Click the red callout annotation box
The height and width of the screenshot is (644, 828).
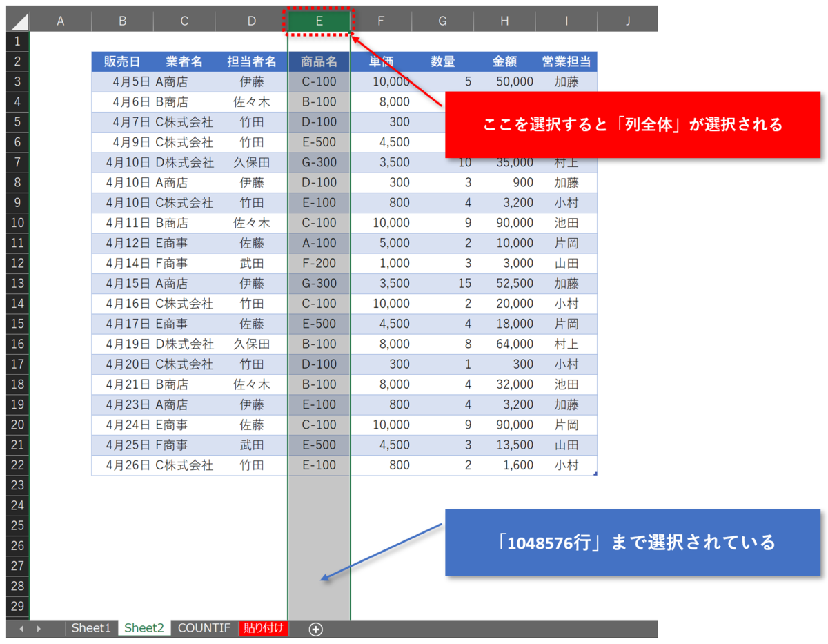tap(635, 125)
